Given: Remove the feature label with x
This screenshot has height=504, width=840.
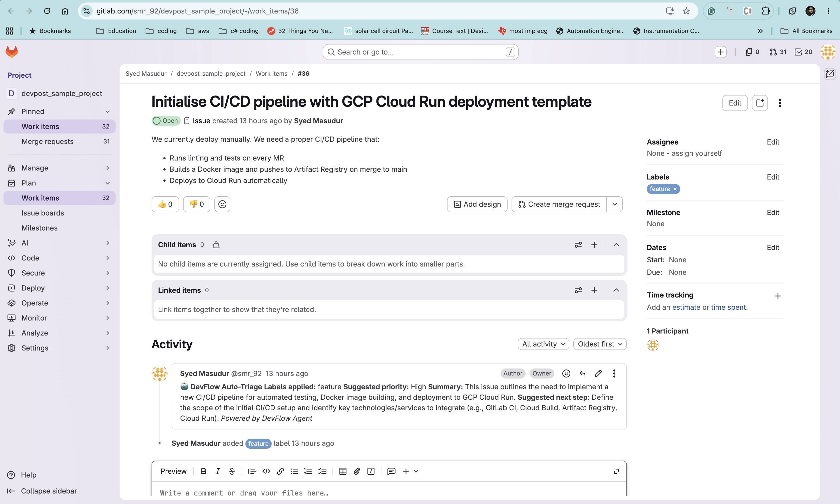Looking at the screenshot, I should [x=675, y=189].
